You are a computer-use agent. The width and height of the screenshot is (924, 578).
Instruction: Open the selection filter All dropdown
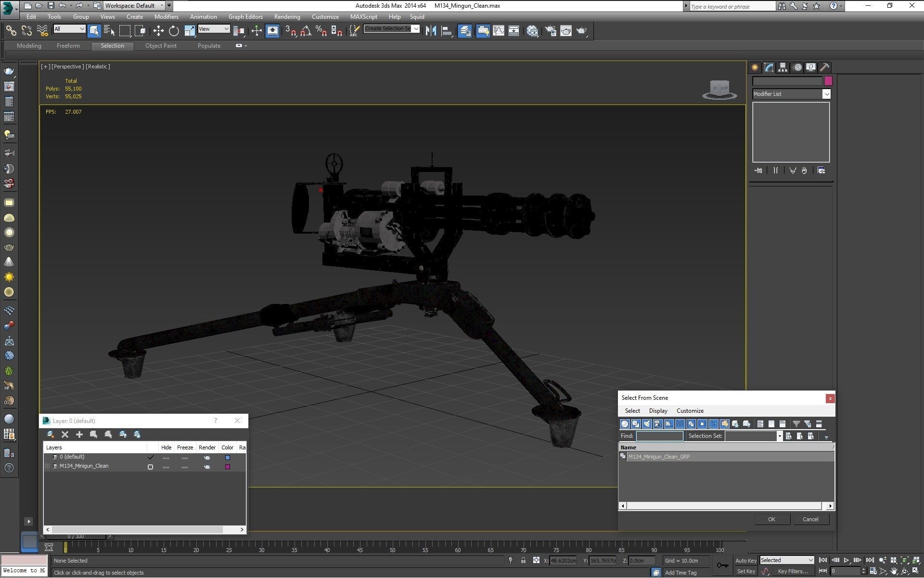[x=69, y=29]
